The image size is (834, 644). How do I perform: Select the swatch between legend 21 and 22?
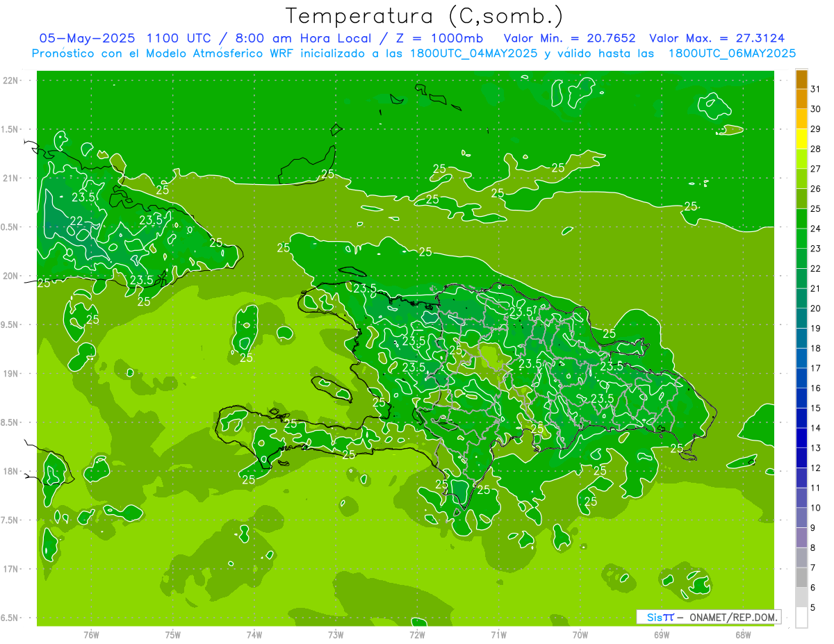point(801,278)
